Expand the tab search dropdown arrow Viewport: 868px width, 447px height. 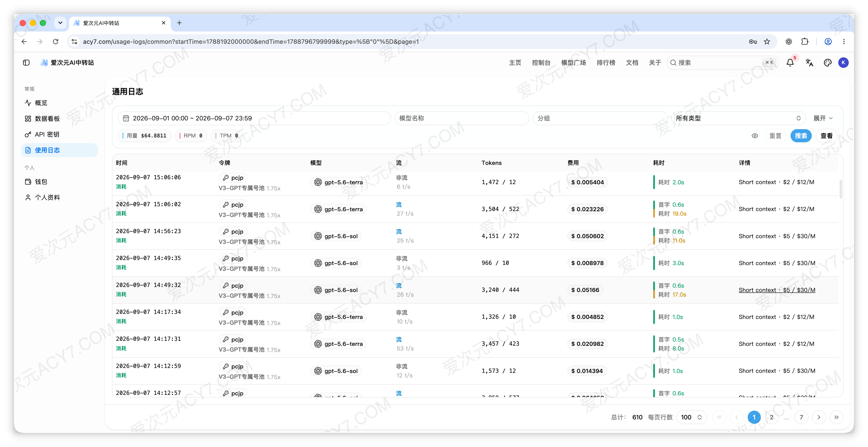coord(60,23)
